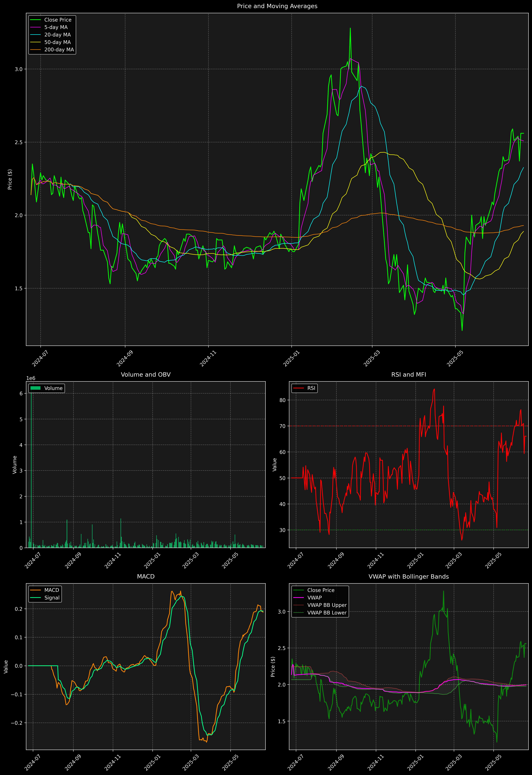532x775 pixels.
Task: Click the 'VWAP with Bollinger Bands' chart title
Action: [409, 577]
